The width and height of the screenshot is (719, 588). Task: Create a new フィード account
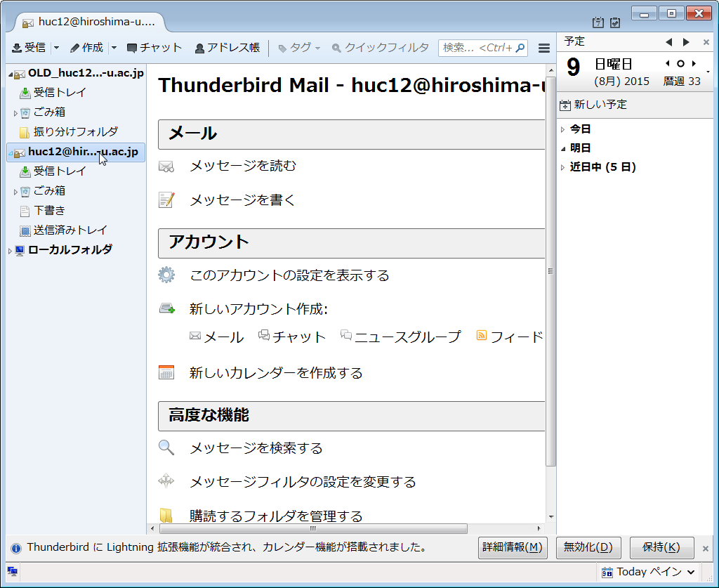[510, 337]
